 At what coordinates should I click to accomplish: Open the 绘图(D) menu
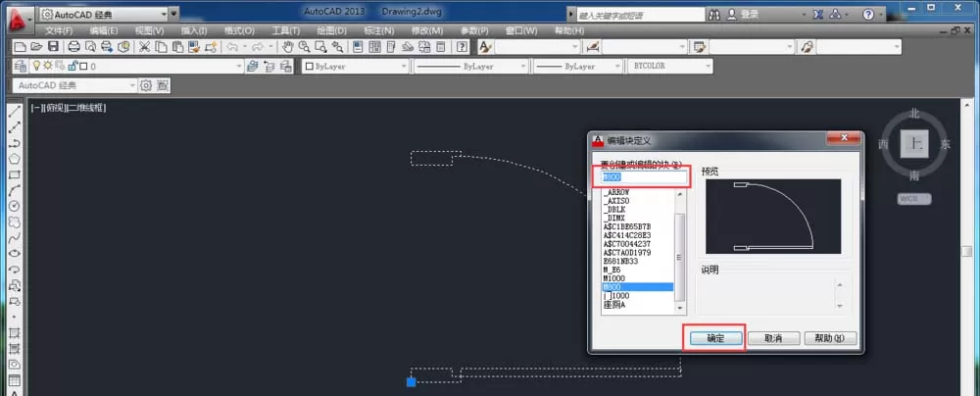click(331, 30)
